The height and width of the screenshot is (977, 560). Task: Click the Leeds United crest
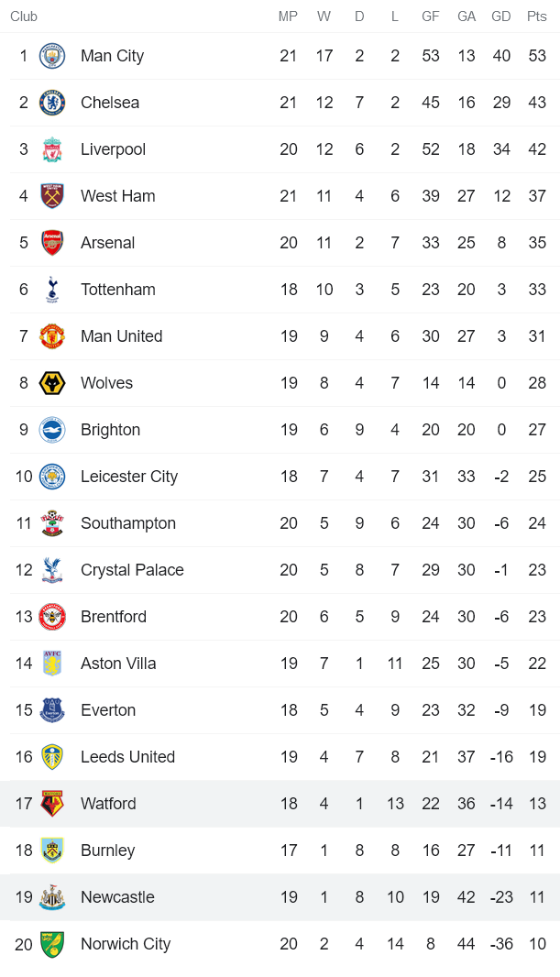coord(52,757)
